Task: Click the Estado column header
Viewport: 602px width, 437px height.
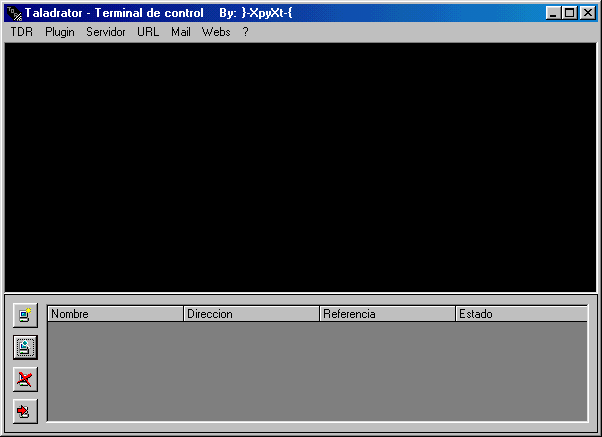Action: click(520, 314)
